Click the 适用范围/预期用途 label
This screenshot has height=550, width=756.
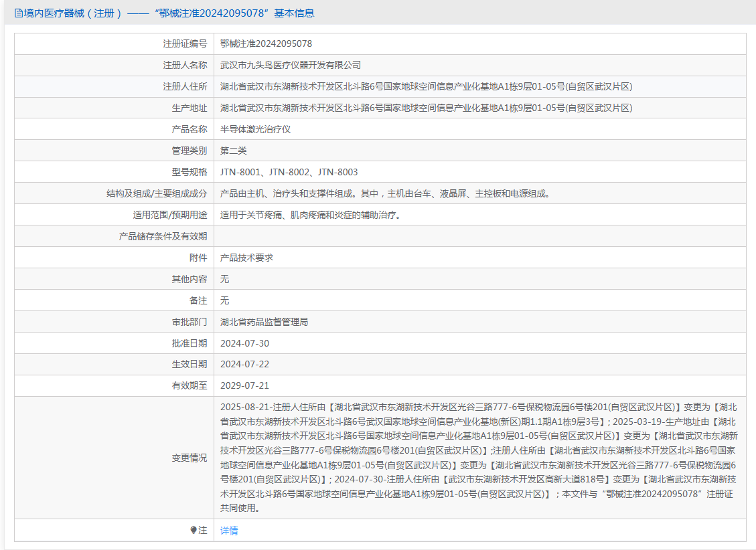pos(170,215)
